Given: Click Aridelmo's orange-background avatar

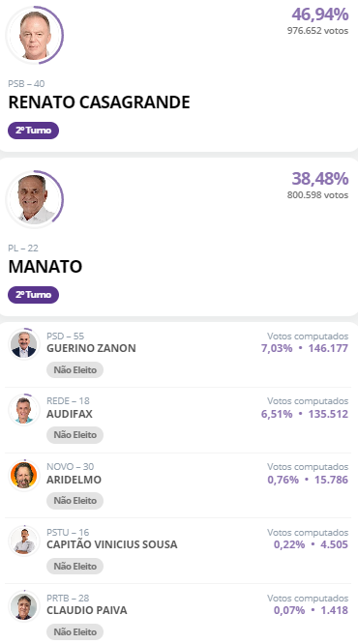Looking at the screenshot, I should pos(24,475).
